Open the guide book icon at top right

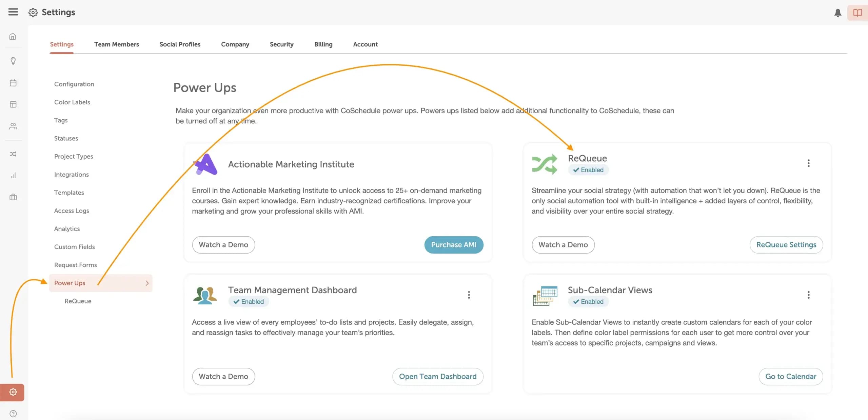(857, 13)
